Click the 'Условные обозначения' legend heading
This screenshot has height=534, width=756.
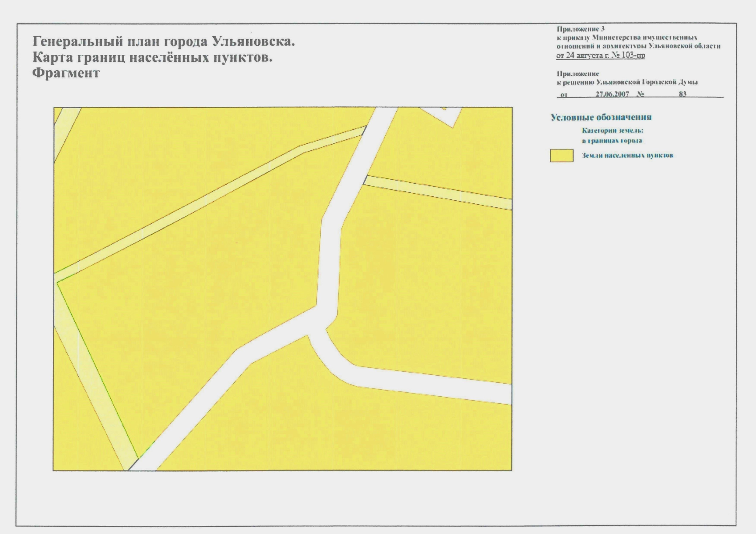[601, 117]
